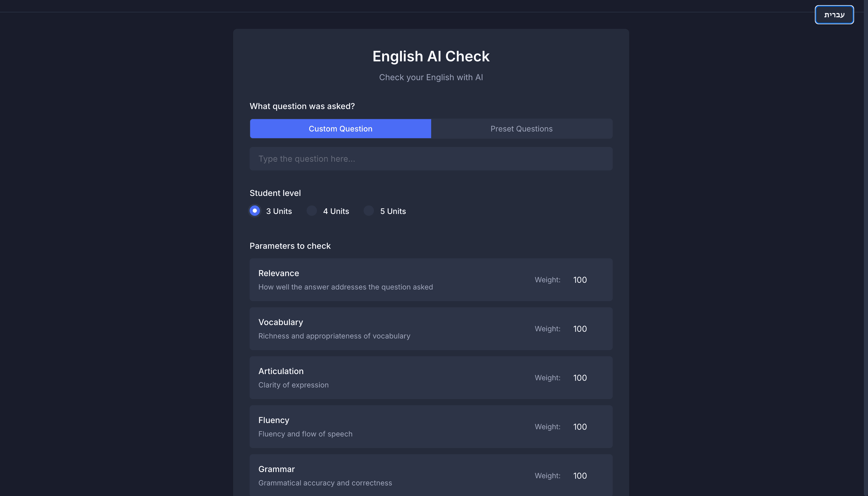Click the Articulation weight value 100

(580, 378)
